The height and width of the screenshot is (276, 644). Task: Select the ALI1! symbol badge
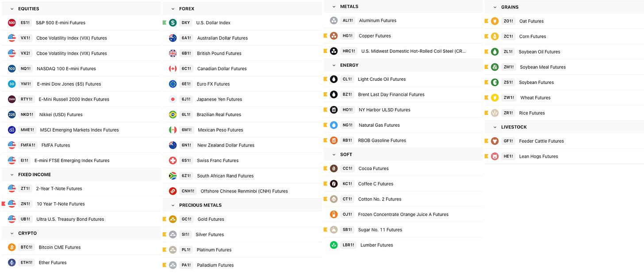348,20
